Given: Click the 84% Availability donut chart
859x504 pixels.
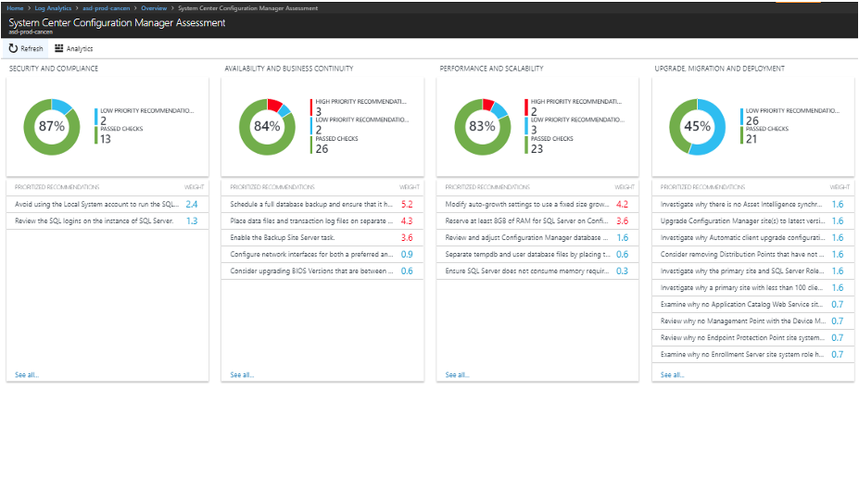Looking at the screenshot, I should coord(267,127).
